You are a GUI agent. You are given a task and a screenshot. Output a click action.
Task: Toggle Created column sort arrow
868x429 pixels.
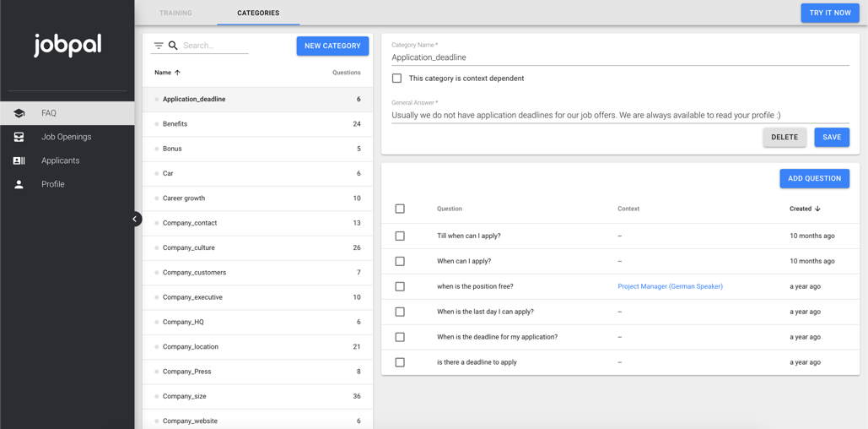tap(817, 209)
